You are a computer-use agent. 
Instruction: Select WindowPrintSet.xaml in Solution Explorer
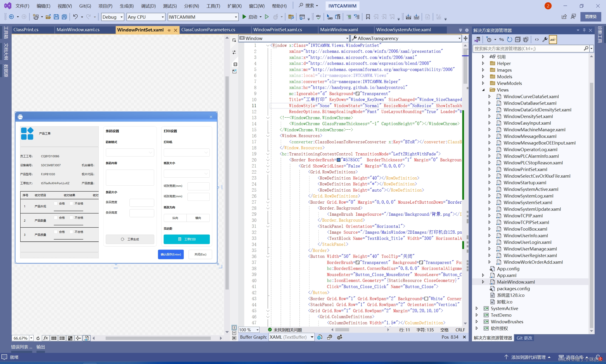click(x=525, y=169)
